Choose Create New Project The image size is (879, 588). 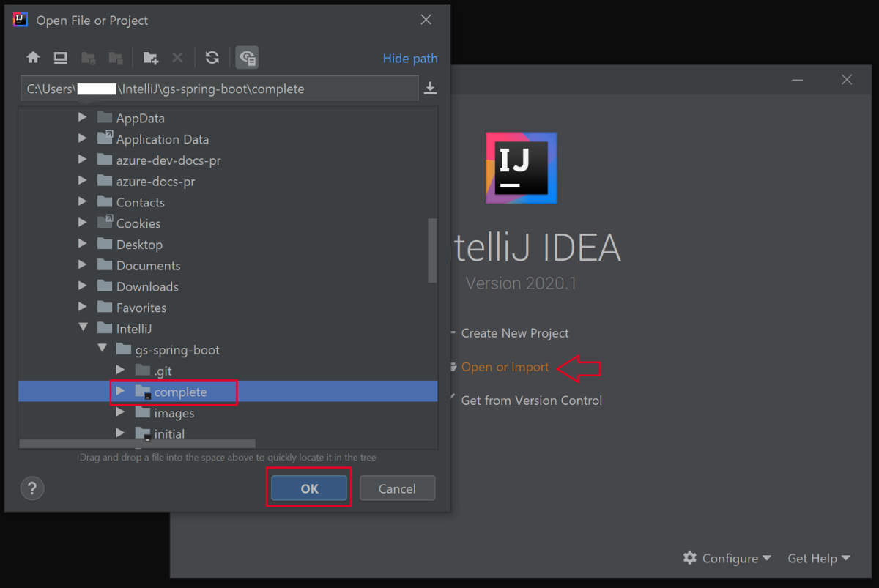(514, 333)
